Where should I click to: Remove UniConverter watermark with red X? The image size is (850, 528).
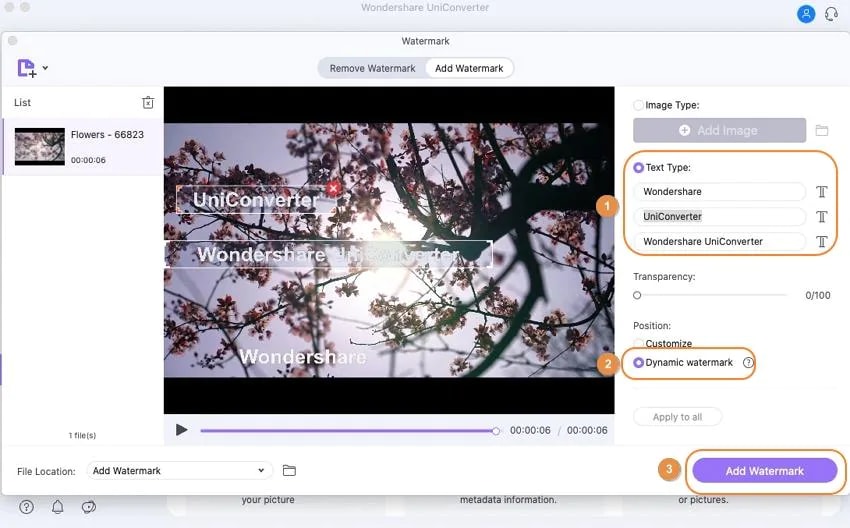click(x=333, y=189)
